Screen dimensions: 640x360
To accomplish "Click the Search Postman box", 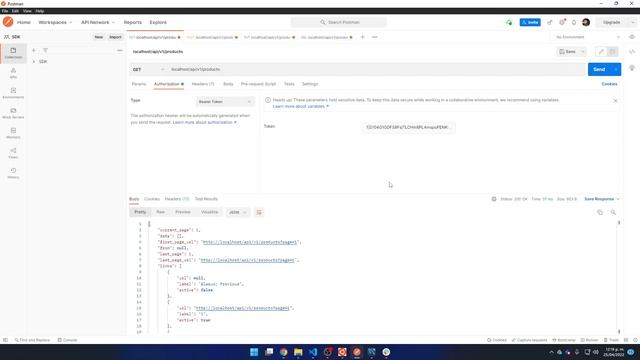I will point(339,22).
